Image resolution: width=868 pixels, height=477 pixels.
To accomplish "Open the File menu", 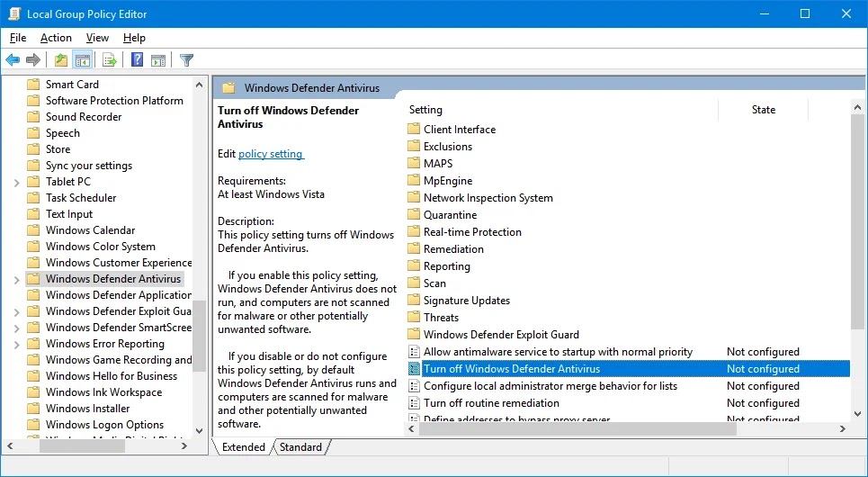I will tap(18, 38).
